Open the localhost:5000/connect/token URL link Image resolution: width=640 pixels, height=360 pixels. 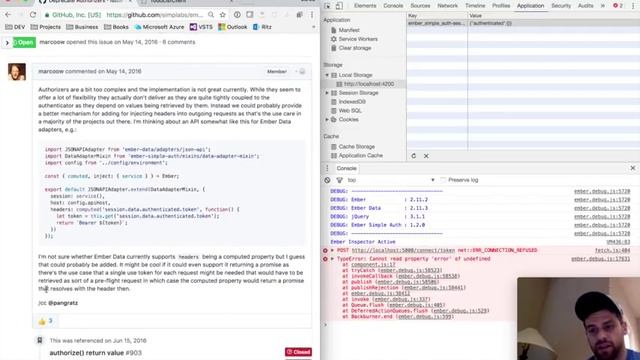click(x=403, y=250)
